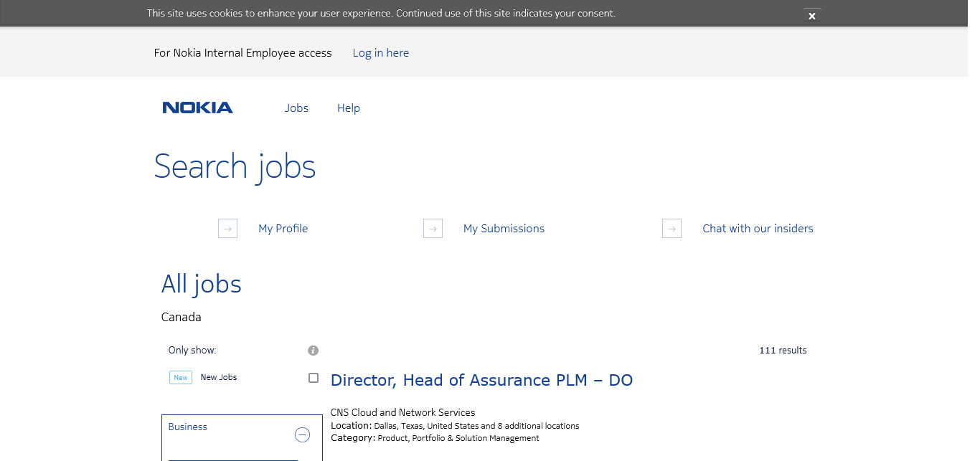Open Chat with our insiders link

tap(758, 229)
